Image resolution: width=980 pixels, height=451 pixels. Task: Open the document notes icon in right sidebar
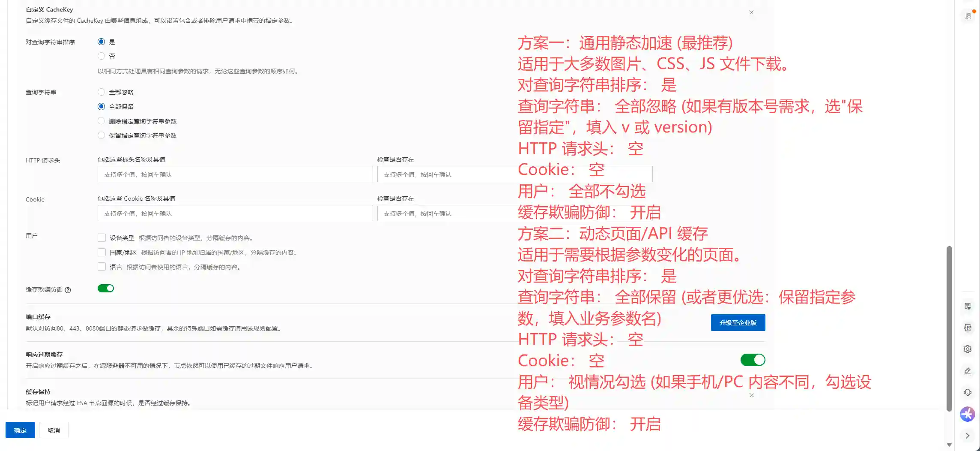click(x=968, y=306)
